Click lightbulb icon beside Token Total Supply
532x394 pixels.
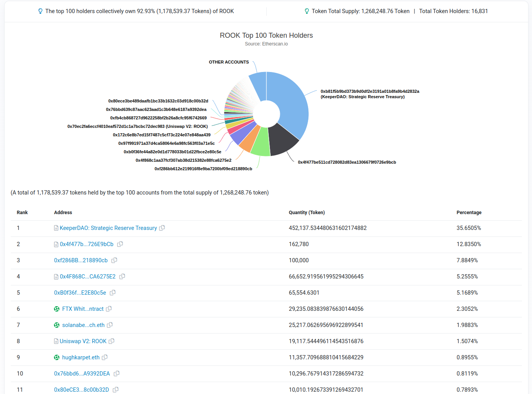pyautogui.click(x=307, y=11)
